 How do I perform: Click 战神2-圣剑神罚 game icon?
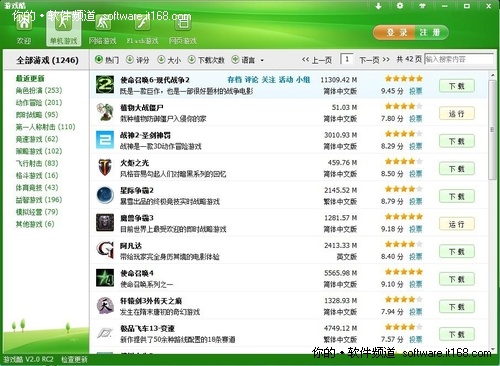pyautogui.click(x=105, y=140)
